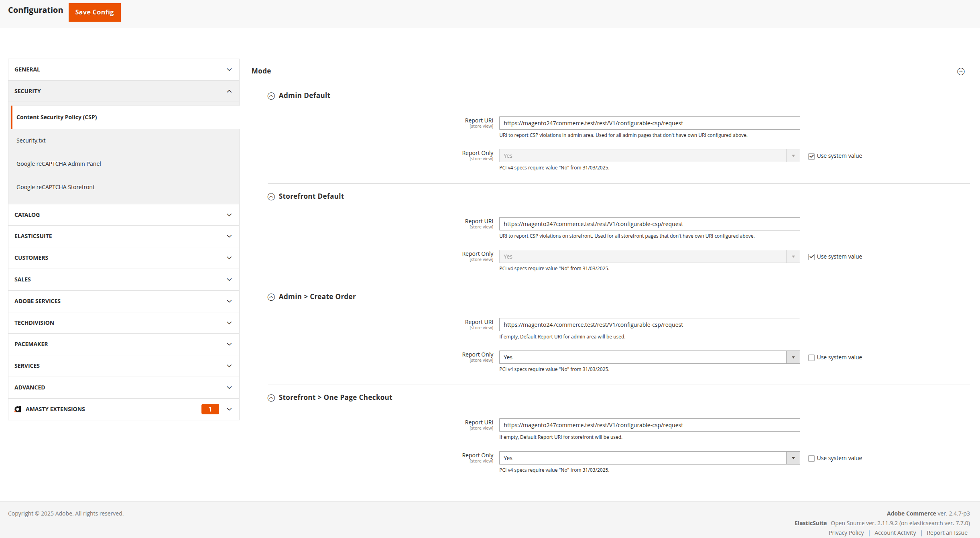
Task: Click Security.txt menu item
Action: click(x=32, y=141)
